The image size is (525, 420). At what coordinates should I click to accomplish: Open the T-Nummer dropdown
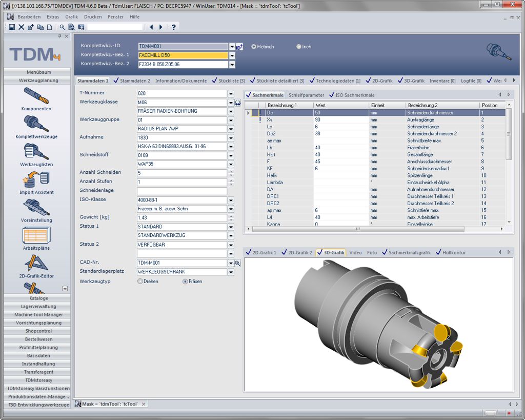pyautogui.click(x=231, y=93)
